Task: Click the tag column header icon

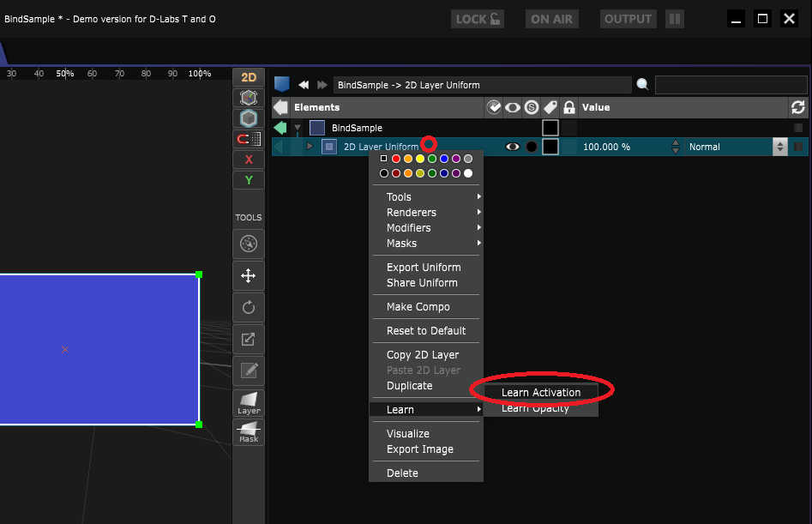Action: 550,107
